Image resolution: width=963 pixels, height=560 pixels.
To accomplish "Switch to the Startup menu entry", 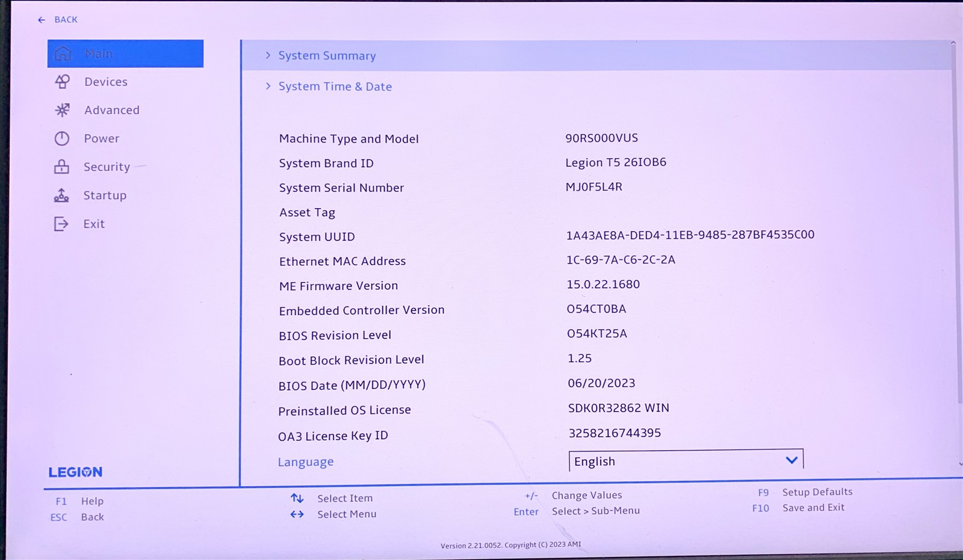I will click(x=105, y=195).
